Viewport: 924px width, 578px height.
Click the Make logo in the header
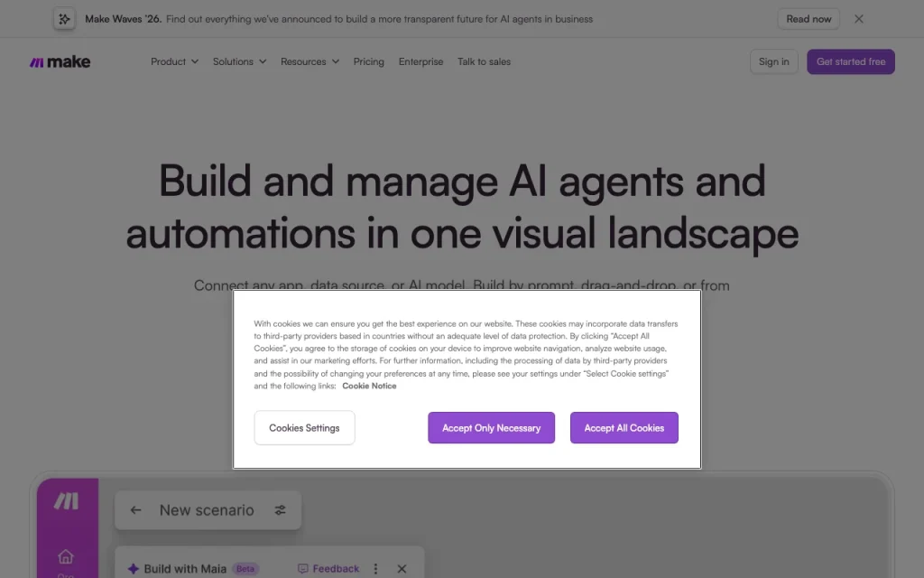(x=60, y=62)
